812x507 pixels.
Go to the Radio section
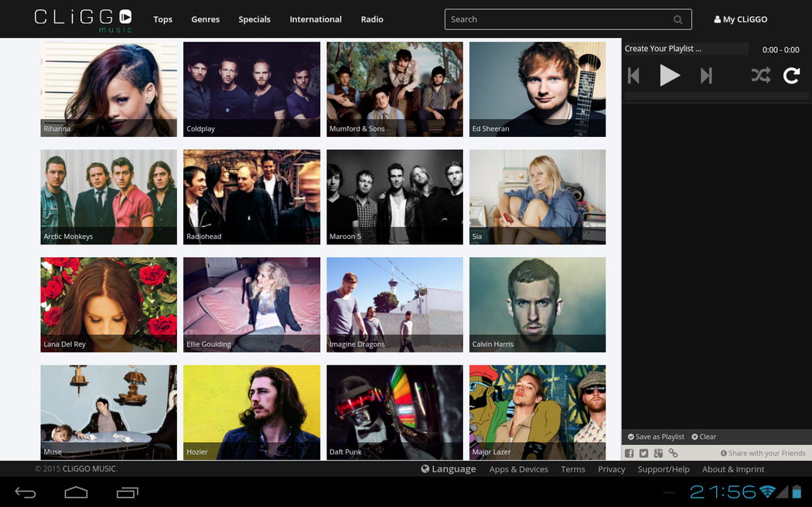(372, 19)
